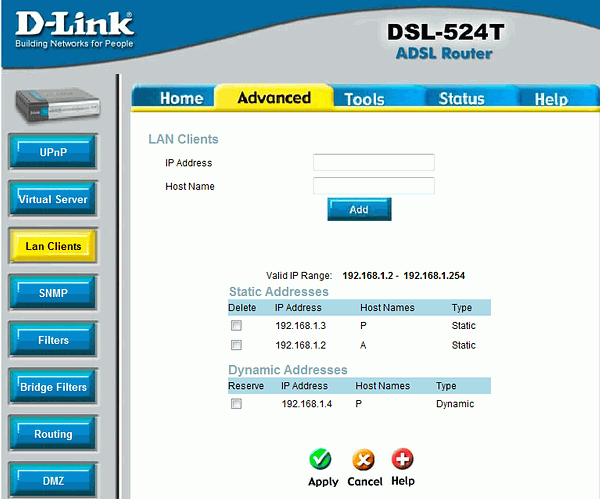The image size is (600, 499).
Task: Tick Delete checkbox for 192.168.1.2
Action: tap(236, 345)
